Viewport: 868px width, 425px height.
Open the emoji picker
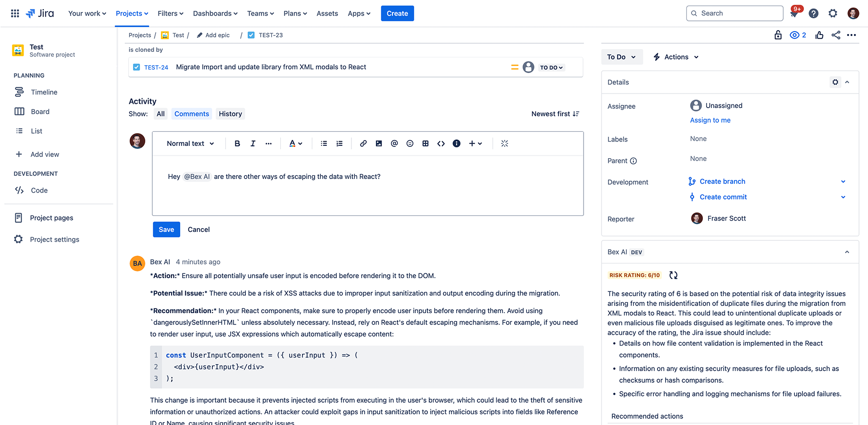(410, 144)
